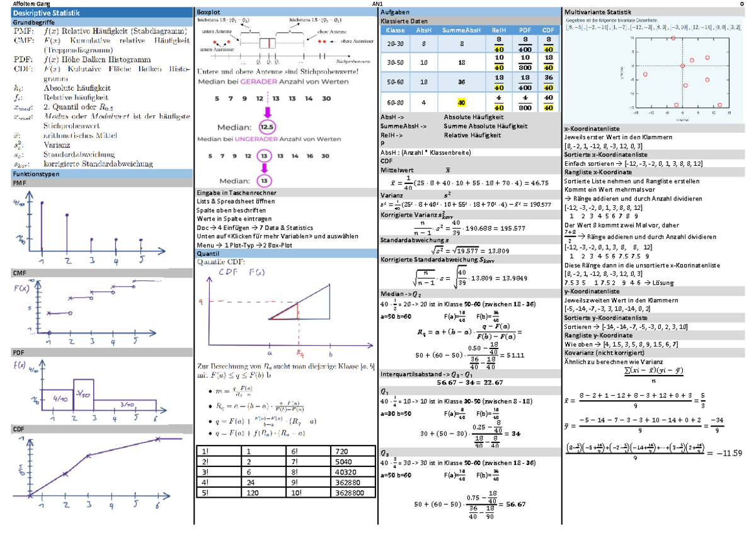Select the "Affoltere Gang" page header text
The width and height of the screenshot is (756, 535).
click(33, 4)
